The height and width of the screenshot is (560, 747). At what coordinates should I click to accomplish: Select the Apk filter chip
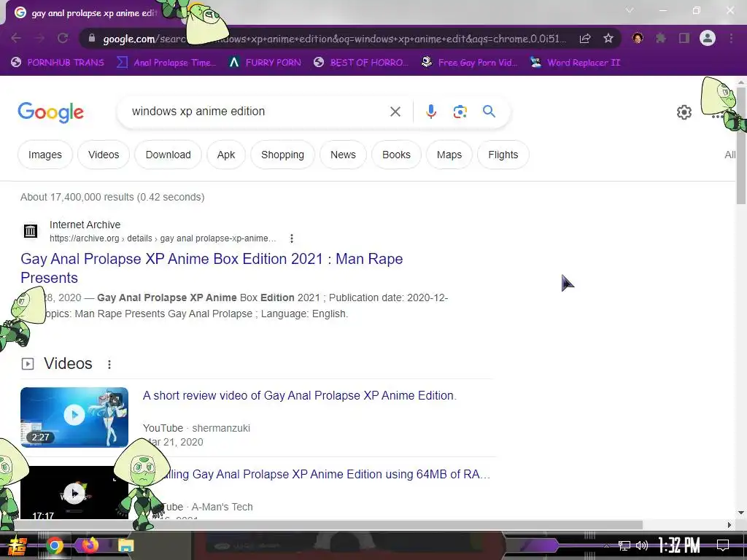click(x=226, y=155)
